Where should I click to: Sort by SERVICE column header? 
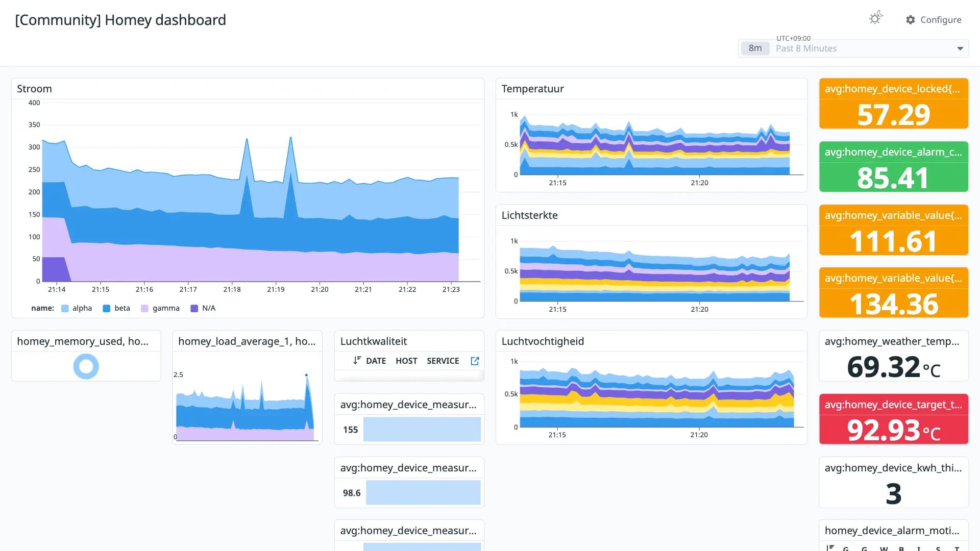(443, 361)
